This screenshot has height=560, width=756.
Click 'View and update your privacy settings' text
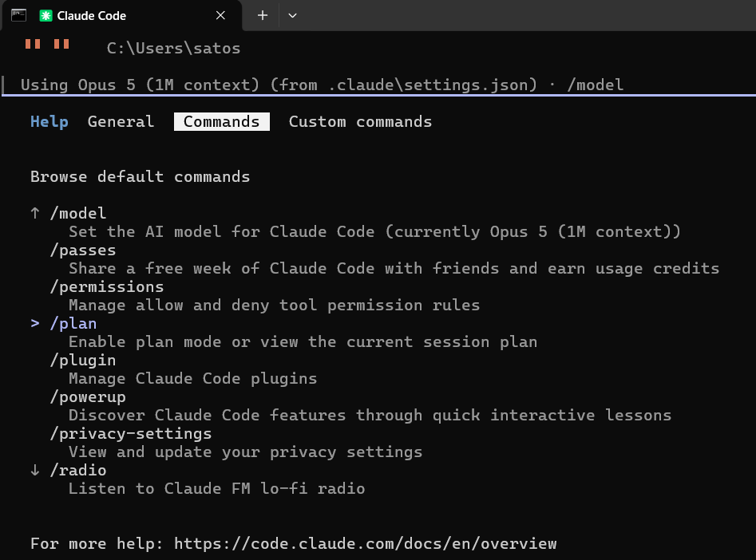[245, 452]
